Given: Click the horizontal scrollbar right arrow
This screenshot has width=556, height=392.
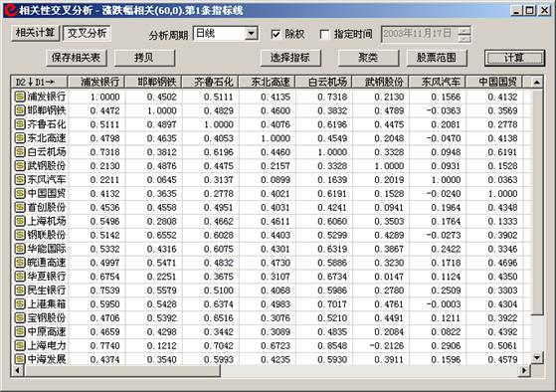Looking at the screenshot, I should point(524,371).
